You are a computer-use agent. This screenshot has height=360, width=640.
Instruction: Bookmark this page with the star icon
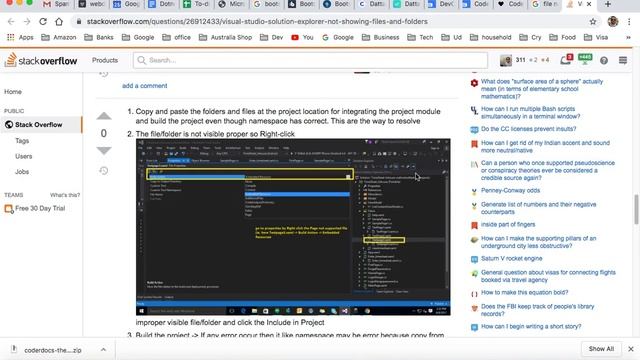tap(593, 22)
